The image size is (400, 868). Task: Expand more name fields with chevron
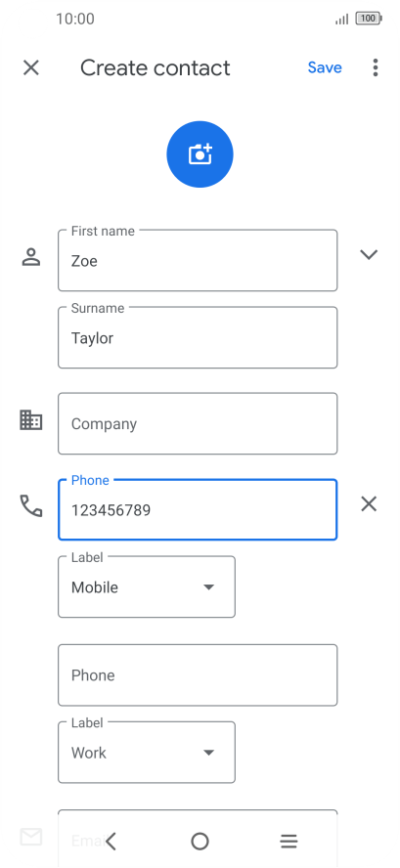(369, 255)
